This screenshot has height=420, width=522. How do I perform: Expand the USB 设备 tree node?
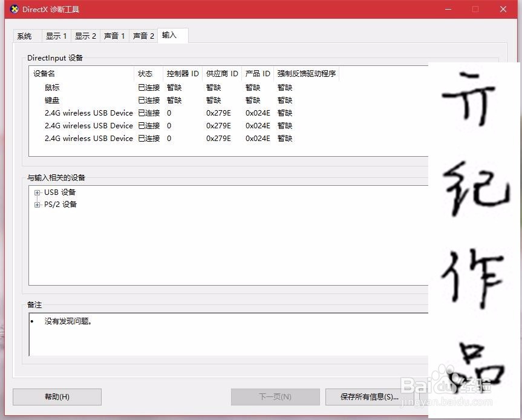click(37, 192)
